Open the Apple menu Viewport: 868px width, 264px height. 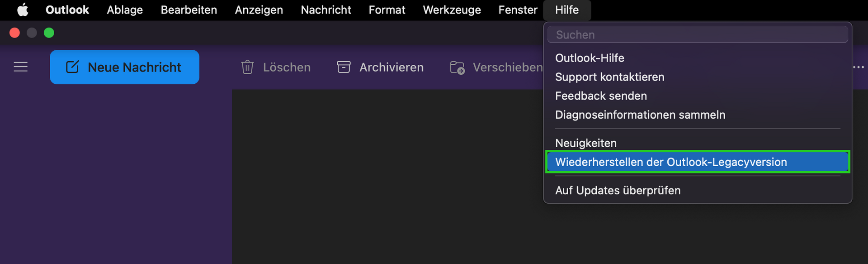(23, 10)
